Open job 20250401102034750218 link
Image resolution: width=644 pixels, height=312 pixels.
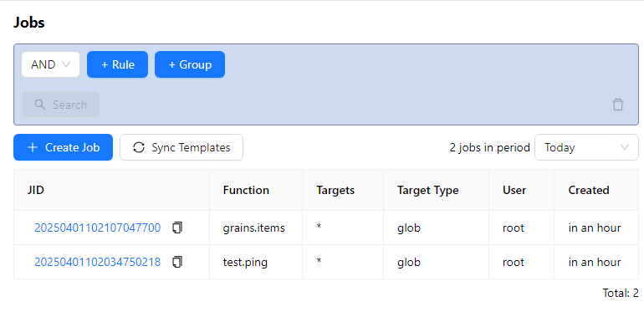pyautogui.click(x=97, y=263)
